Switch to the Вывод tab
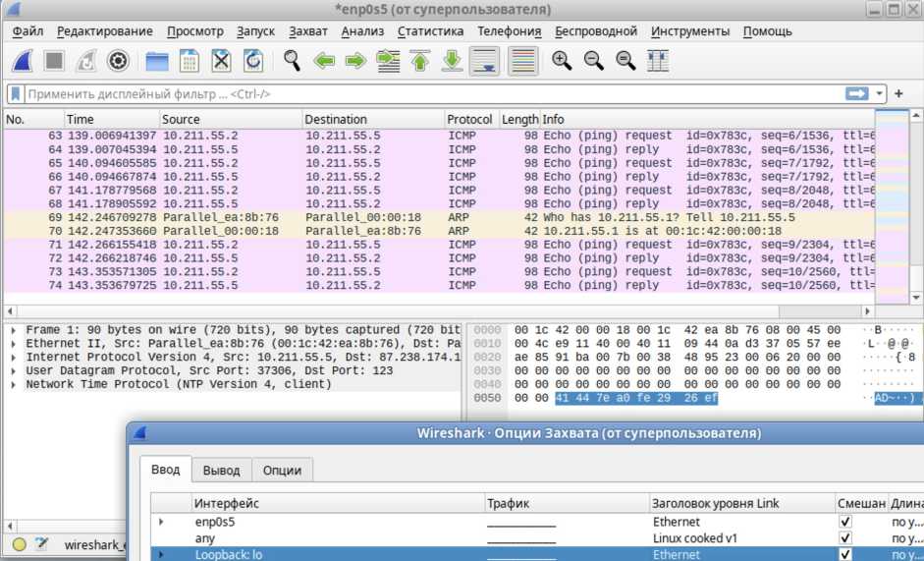 pyautogui.click(x=221, y=471)
